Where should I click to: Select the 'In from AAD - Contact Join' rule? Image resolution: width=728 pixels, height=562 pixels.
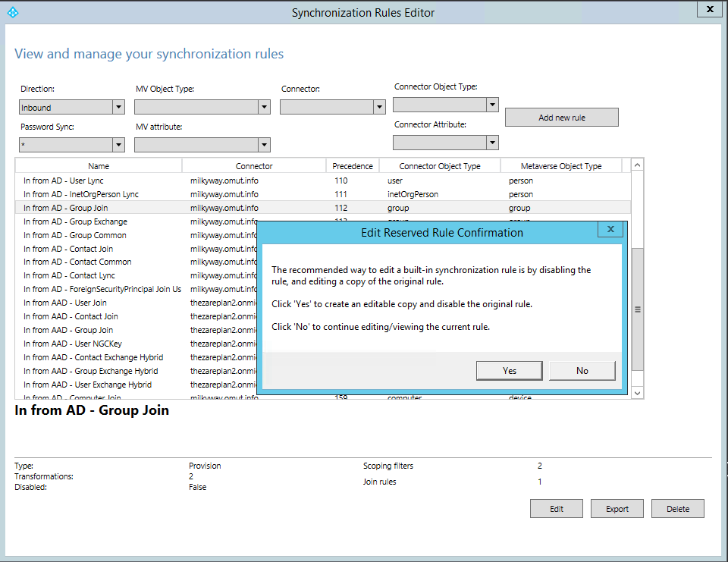tap(71, 316)
